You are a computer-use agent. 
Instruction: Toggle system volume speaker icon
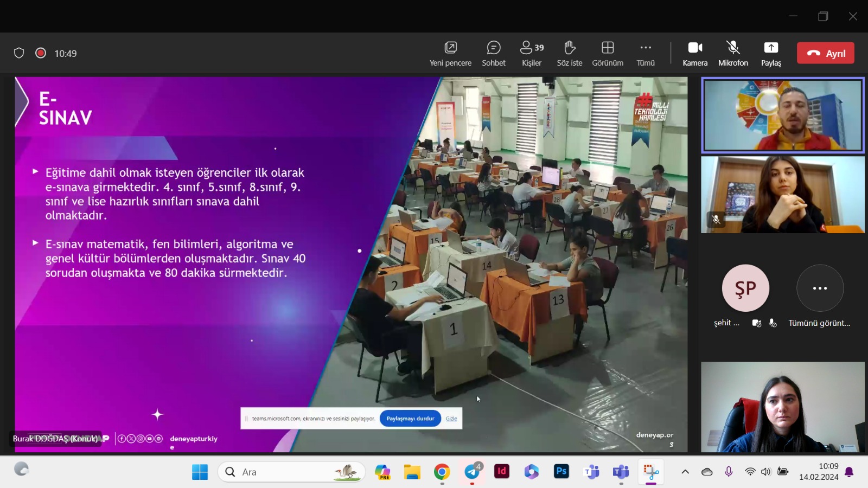[x=766, y=472]
